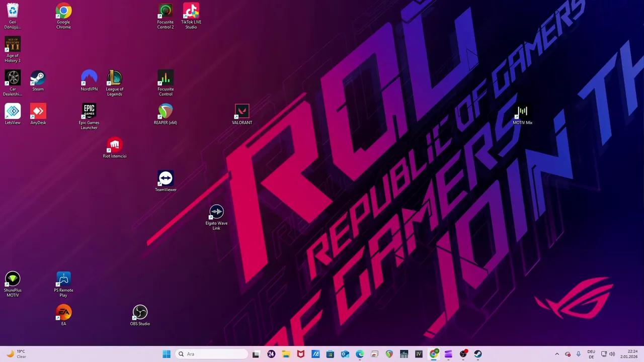
Task: Open volume control in system tray
Action: point(612,354)
